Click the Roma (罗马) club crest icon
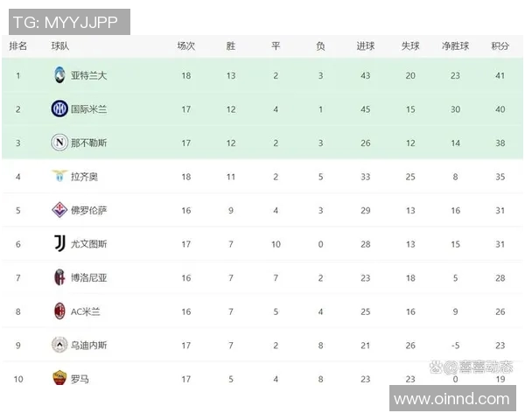Viewport: 525px width, 420px height. pyautogui.click(x=59, y=379)
